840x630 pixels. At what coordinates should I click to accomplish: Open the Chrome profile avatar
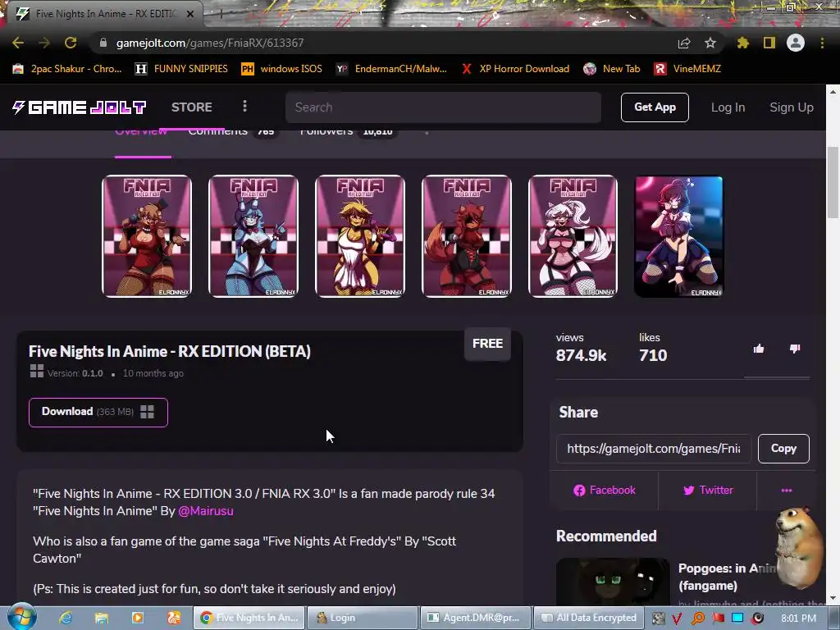(x=796, y=43)
